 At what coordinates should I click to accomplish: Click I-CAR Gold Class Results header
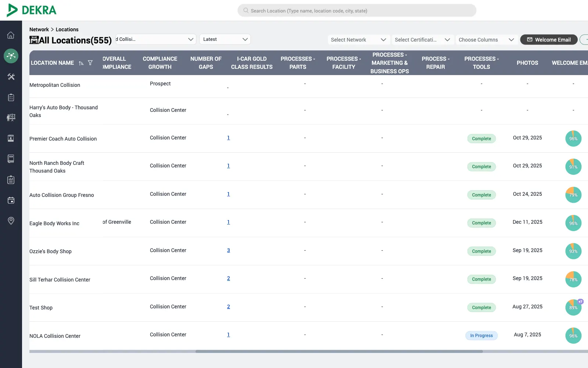click(252, 63)
